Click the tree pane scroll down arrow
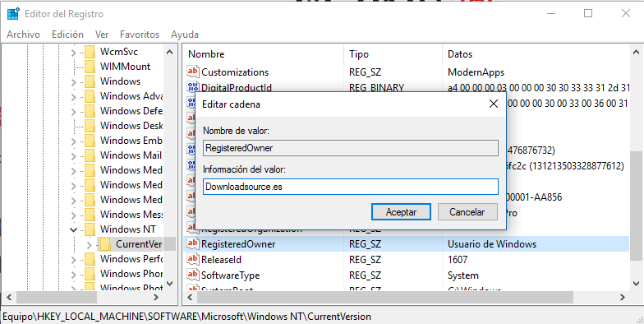Viewport: 644px width, 324px height. coord(169,284)
